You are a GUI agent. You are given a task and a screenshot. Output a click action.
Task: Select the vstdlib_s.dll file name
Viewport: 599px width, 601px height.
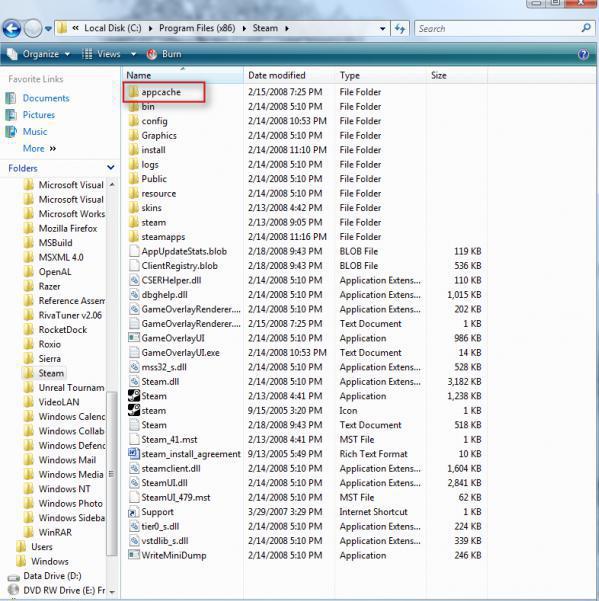click(165, 541)
